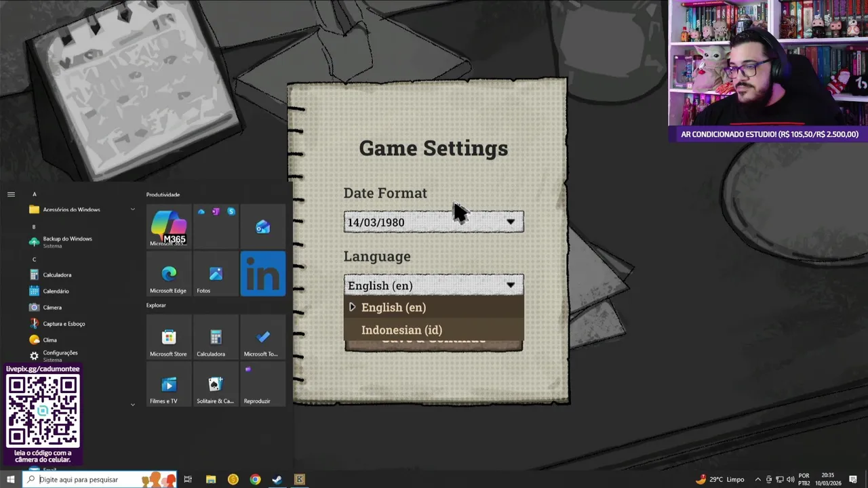Open the yellow coin app on taskbar

(233, 479)
